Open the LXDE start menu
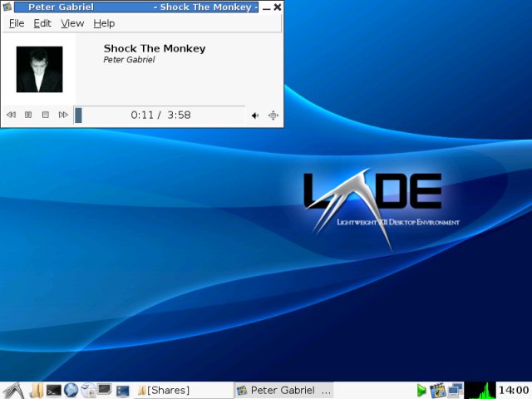Image resolution: width=532 pixels, height=399 pixels. click(x=13, y=391)
